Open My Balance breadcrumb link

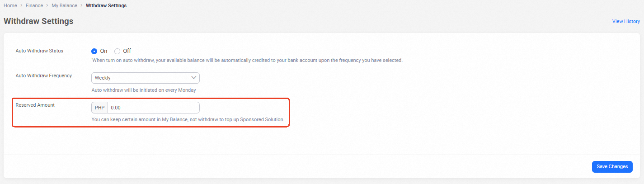[x=65, y=5]
